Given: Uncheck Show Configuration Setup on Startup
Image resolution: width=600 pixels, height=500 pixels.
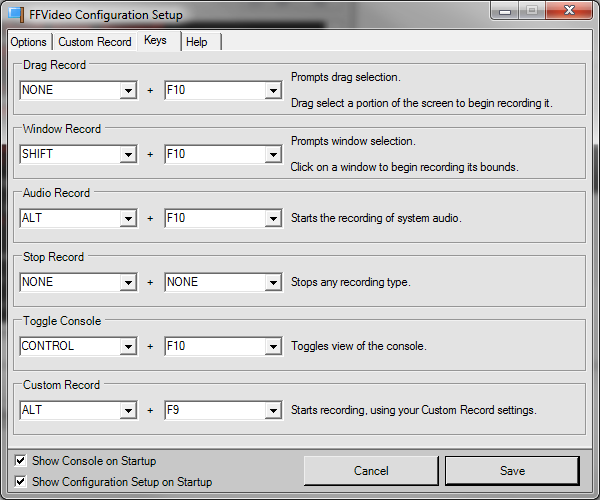Looking at the screenshot, I should (x=22, y=481).
